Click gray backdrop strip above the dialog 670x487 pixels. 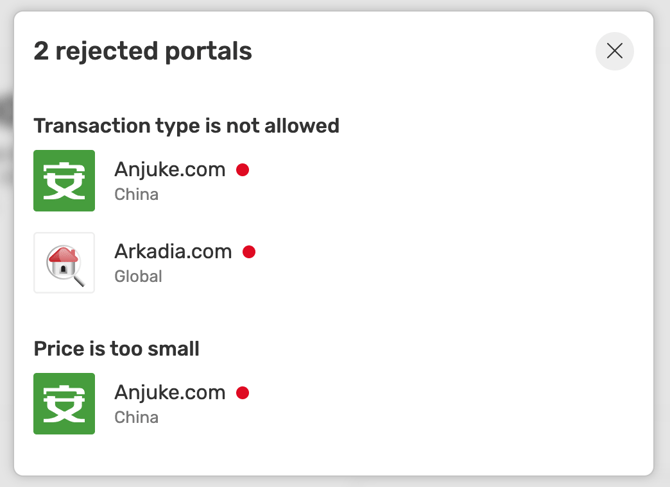pyautogui.click(x=335, y=5)
